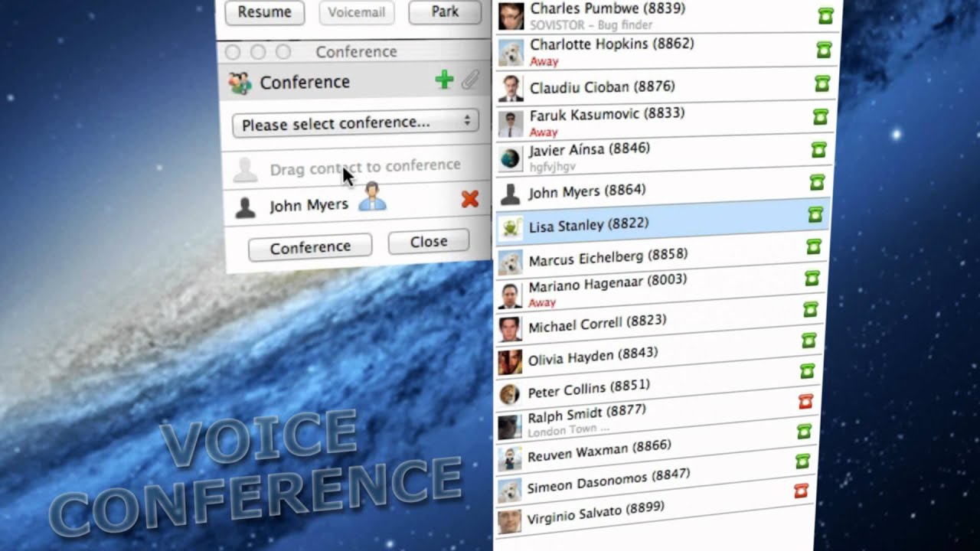This screenshot has width=980, height=551.
Task: Click the red phone icon for Ralph Smidt
Action: point(805,401)
